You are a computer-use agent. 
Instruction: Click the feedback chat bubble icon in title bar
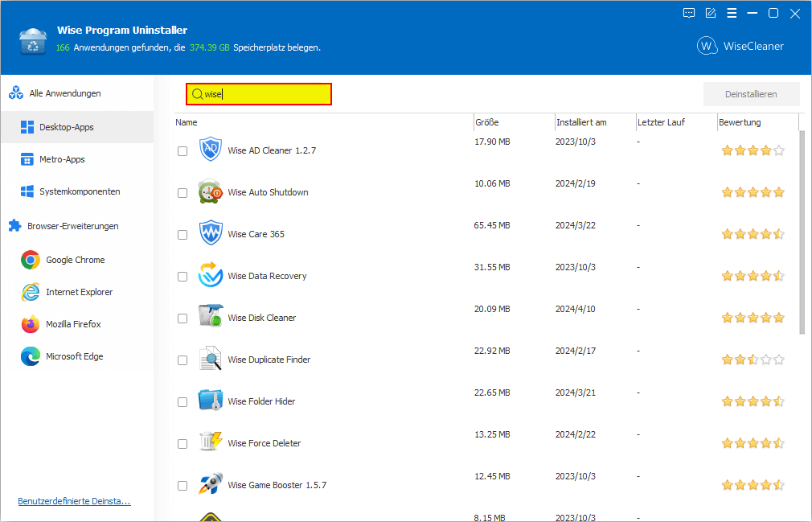[689, 14]
